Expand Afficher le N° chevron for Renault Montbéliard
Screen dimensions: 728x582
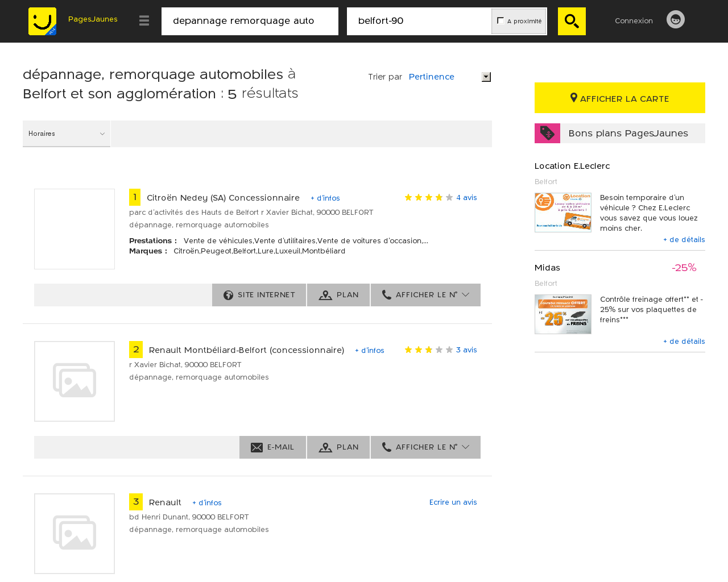tap(466, 447)
